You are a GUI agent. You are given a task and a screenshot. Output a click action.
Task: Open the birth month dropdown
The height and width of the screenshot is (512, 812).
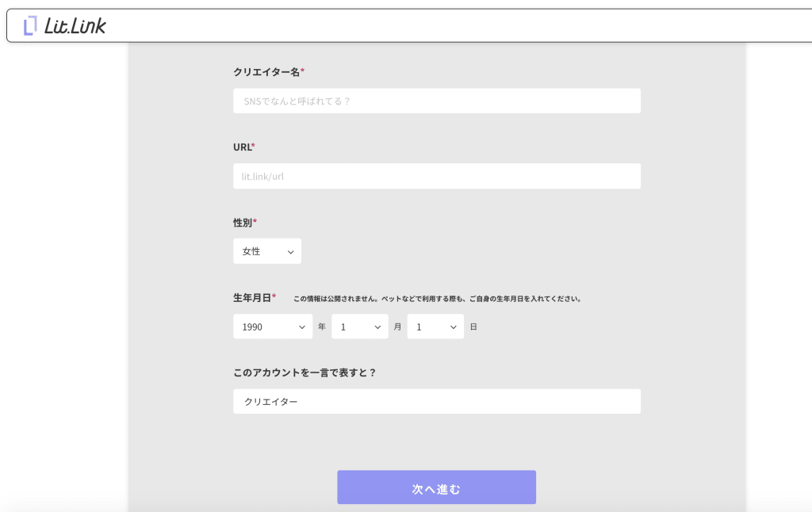[360, 326]
